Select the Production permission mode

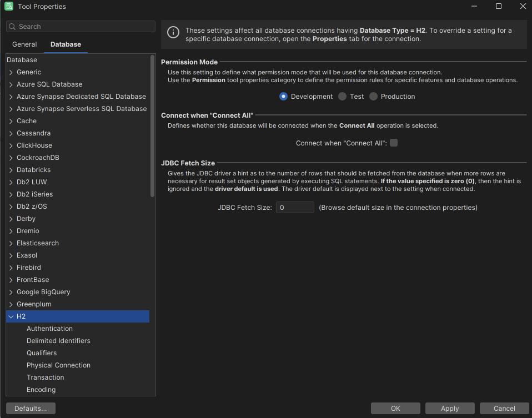click(373, 96)
